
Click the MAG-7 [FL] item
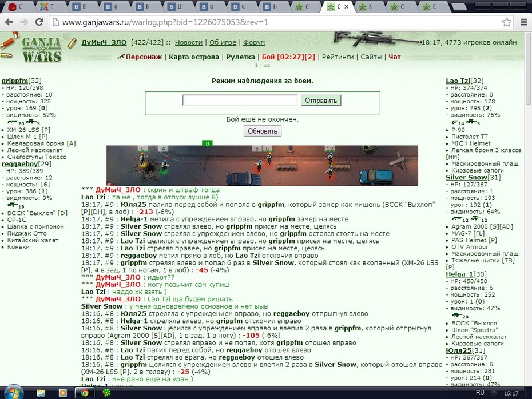(x=468, y=233)
